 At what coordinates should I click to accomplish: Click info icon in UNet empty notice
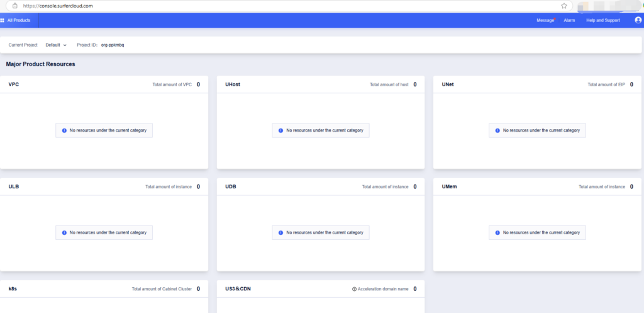[x=497, y=130]
